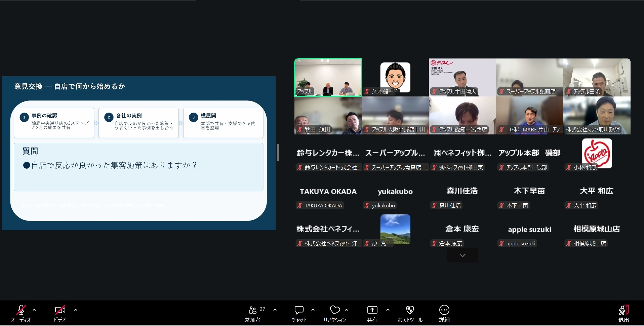Click the participant count 27 badge
Image resolution: width=644 pixels, height=326 pixels.
pos(263,309)
